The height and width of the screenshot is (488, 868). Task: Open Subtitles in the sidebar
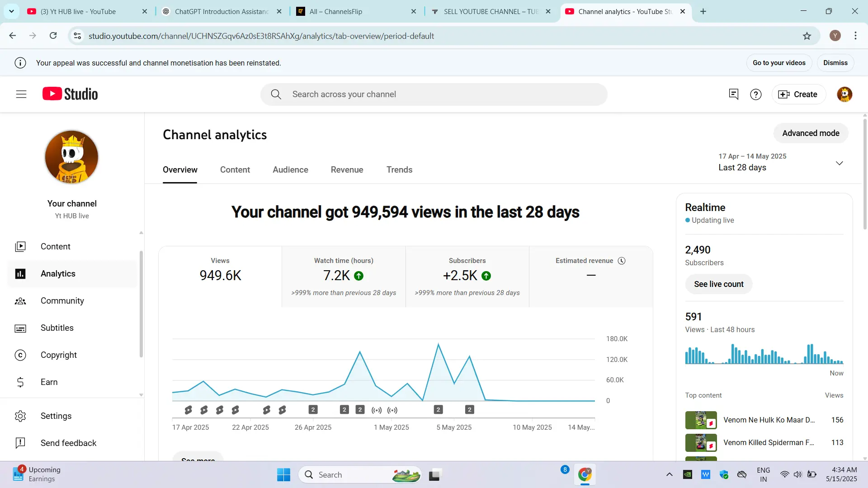click(72, 328)
